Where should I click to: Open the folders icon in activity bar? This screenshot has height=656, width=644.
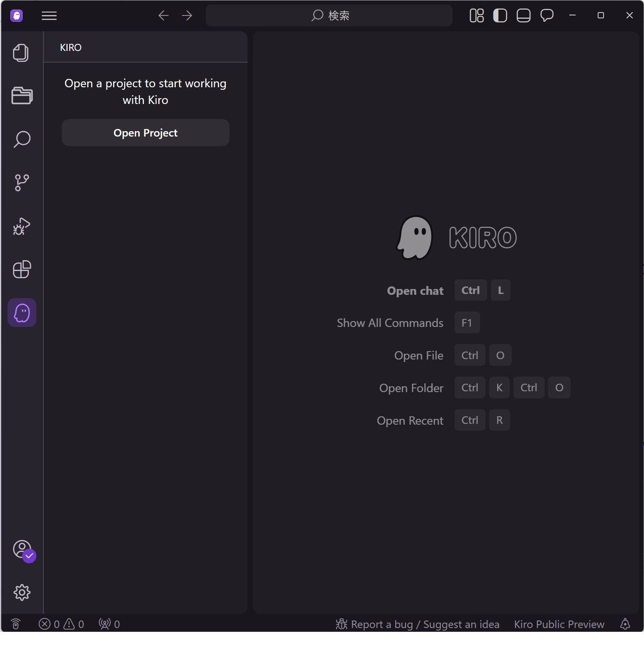[22, 96]
